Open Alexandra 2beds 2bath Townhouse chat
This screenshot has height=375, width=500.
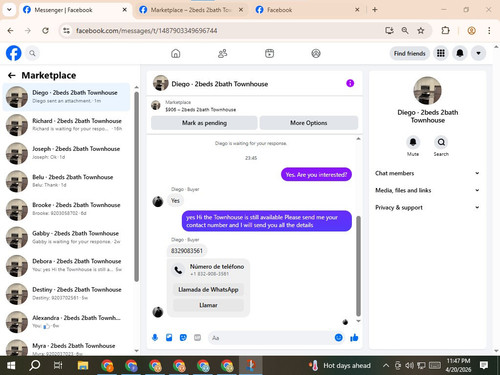[66, 322]
